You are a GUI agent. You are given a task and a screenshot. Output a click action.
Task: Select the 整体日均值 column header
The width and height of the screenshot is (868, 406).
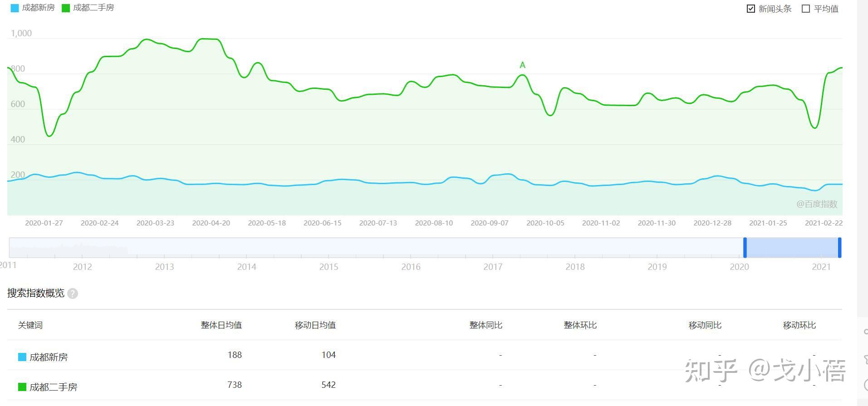pos(221,325)
